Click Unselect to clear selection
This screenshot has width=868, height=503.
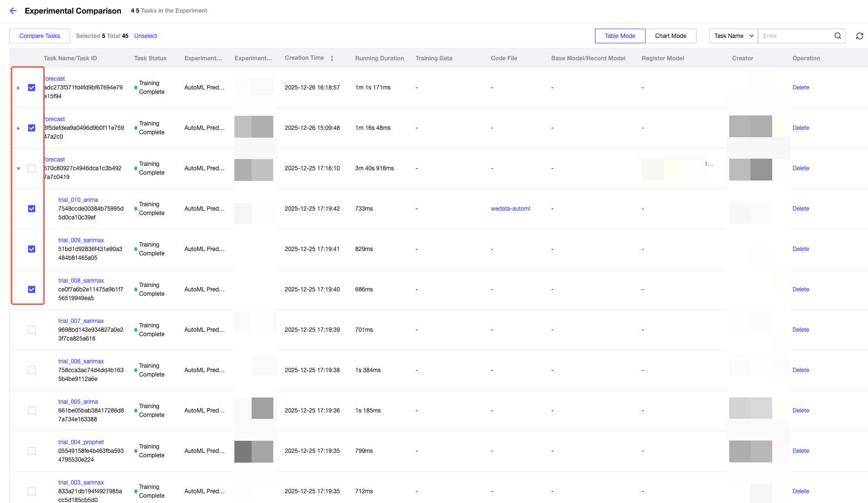point(146,36)
